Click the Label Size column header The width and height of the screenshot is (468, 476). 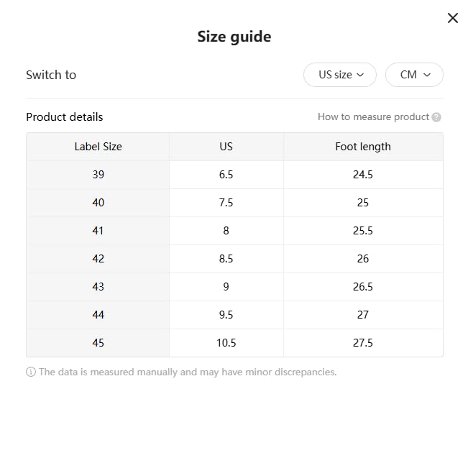click(x=98, y=147)
